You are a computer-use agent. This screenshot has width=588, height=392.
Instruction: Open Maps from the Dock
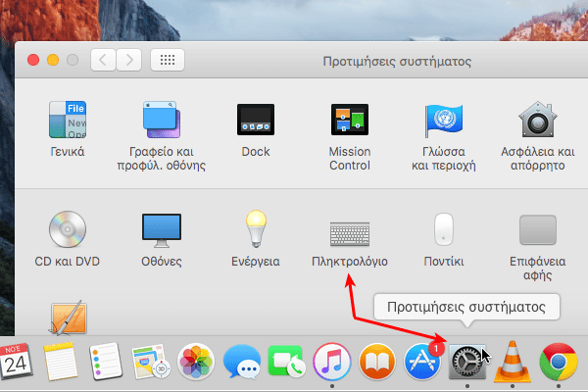pyautogui.click(x=151, y=362)
